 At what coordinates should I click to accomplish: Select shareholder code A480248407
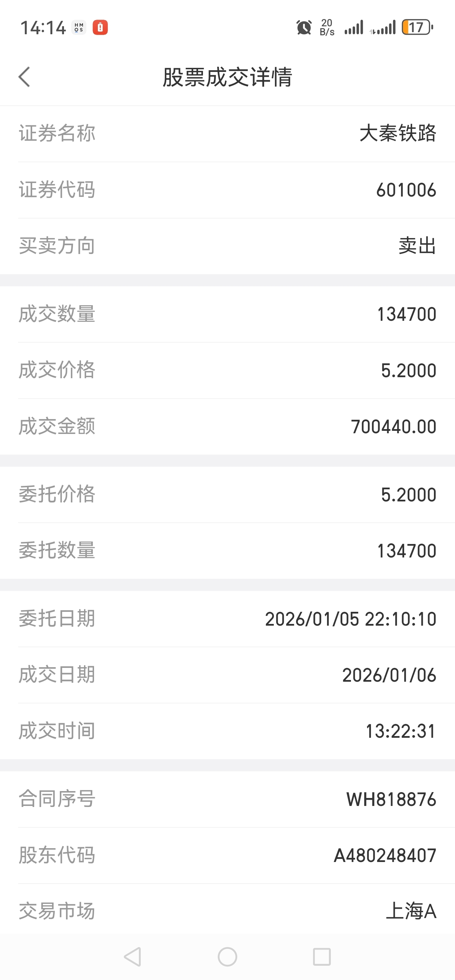tap(385, 856)
